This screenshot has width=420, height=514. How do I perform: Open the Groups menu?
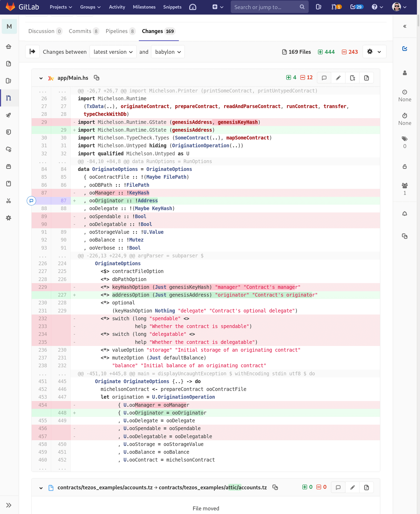click(90, 7)
